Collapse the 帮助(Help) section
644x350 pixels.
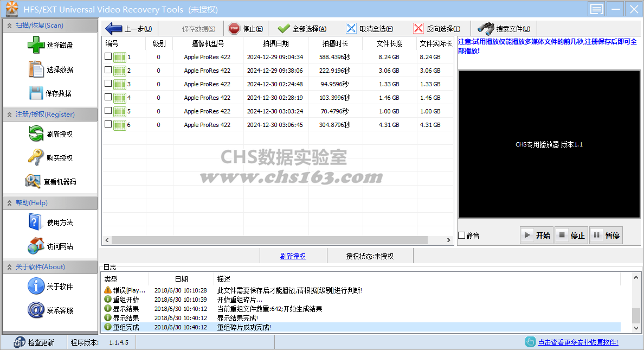click(9, 203)
